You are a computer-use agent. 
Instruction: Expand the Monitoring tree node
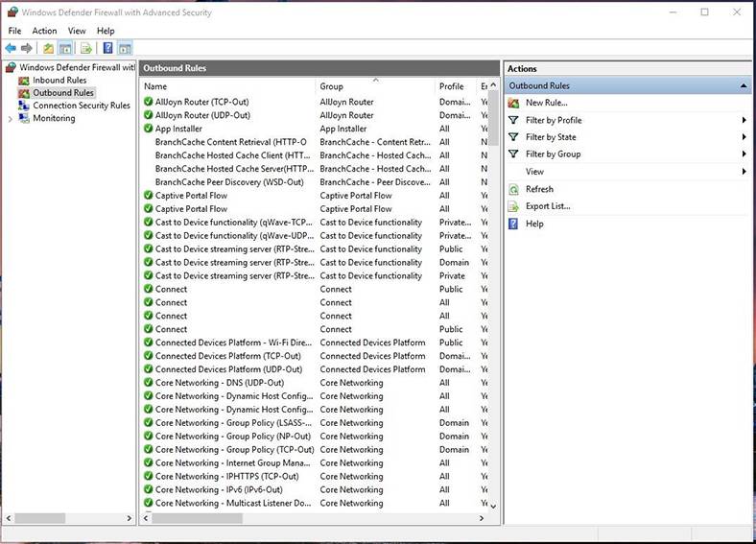tap(11, 119)
